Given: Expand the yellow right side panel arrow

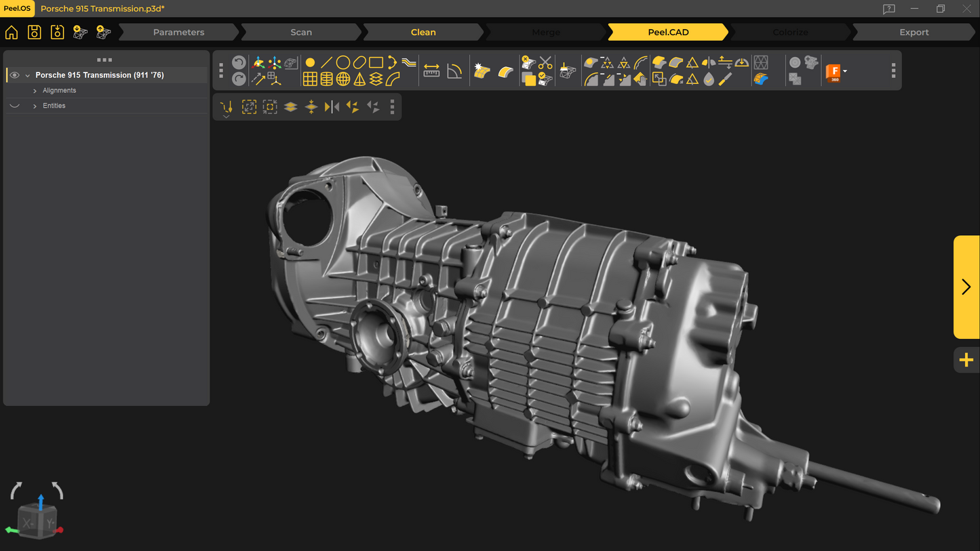Looking at the screenshot, I should [966, 287].
